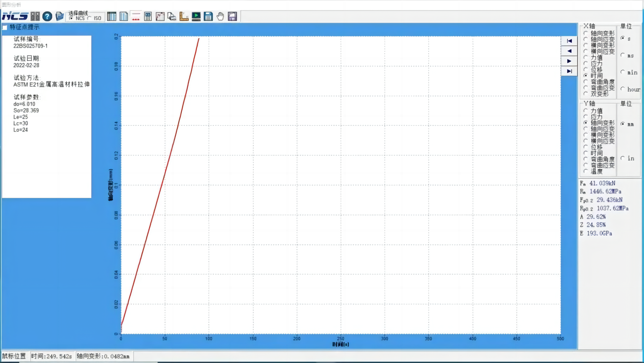Set X axis to 应力
The width and height of the screenshot is (644, 363).
[x=586, y=63]
